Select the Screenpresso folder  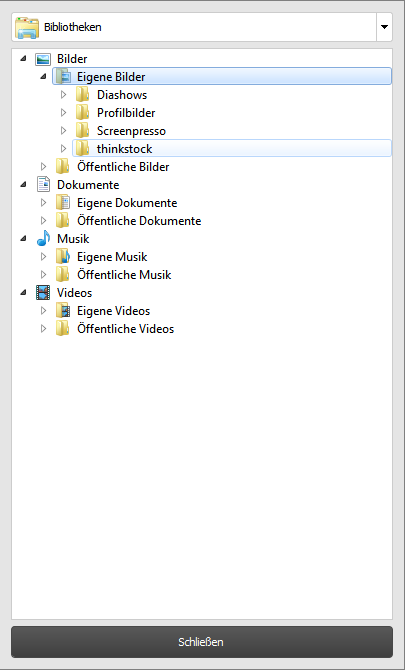coord(131,131)
